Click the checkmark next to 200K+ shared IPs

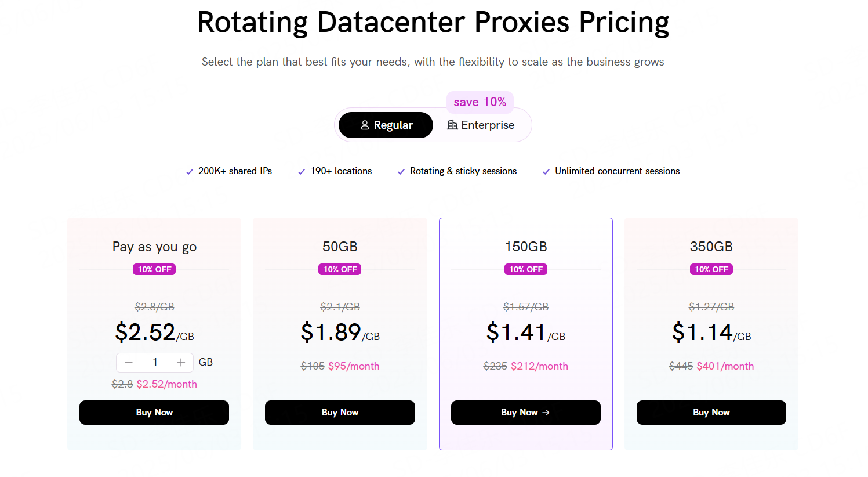[x=190, y=172]
